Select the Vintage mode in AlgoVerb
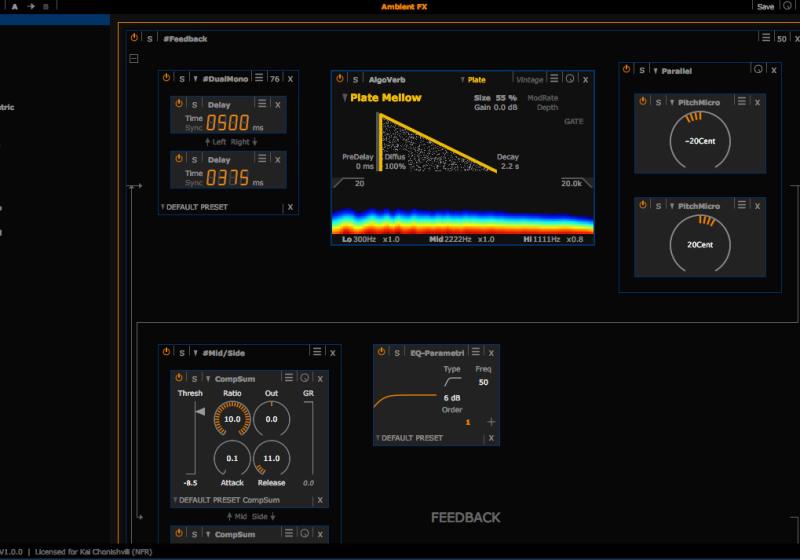The width and height of the screenshot is (800, 560). click(530, 79)
